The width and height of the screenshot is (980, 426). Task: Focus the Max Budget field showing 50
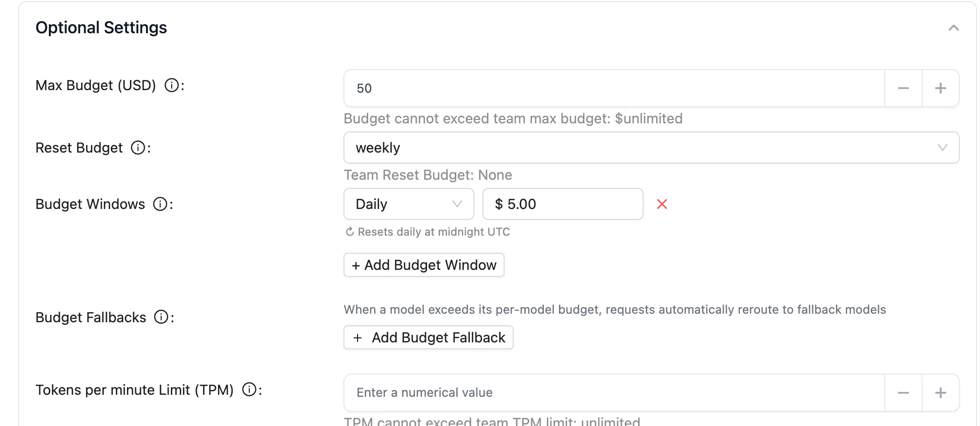614,88
